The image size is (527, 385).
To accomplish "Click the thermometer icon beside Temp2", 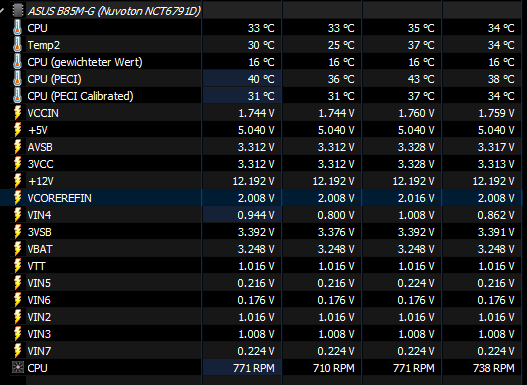I will coord(17,45).
